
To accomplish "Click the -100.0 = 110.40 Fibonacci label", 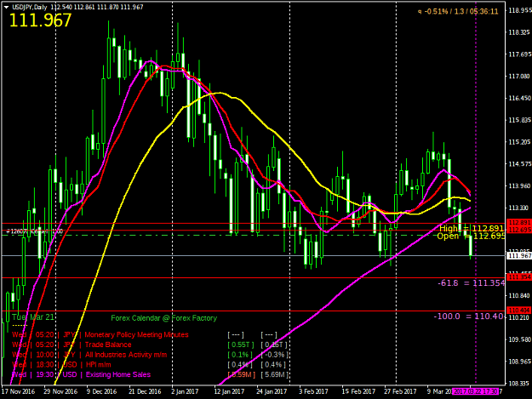I will (468, 316).
